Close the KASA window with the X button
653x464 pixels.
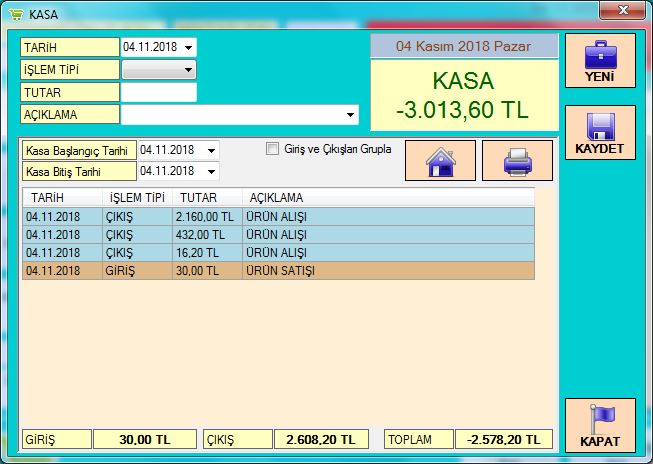623,10
